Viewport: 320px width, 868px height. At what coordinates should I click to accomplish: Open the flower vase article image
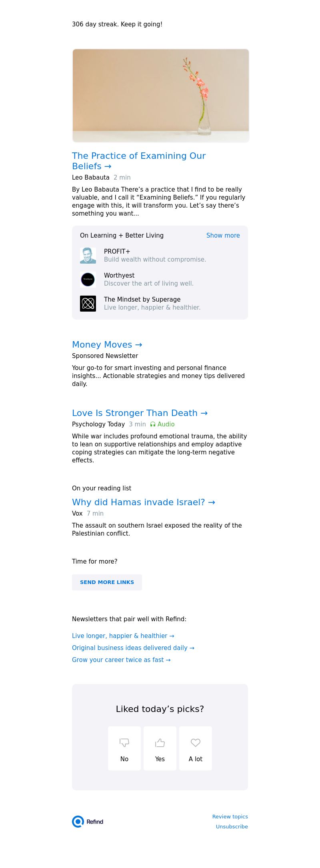tap(161, 96)
